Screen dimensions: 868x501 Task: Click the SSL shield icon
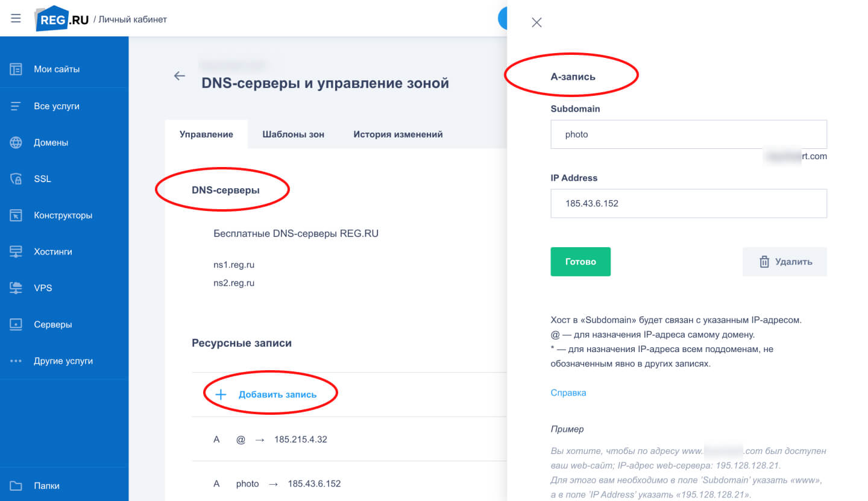pyautogui.click(x=16, y=179)
